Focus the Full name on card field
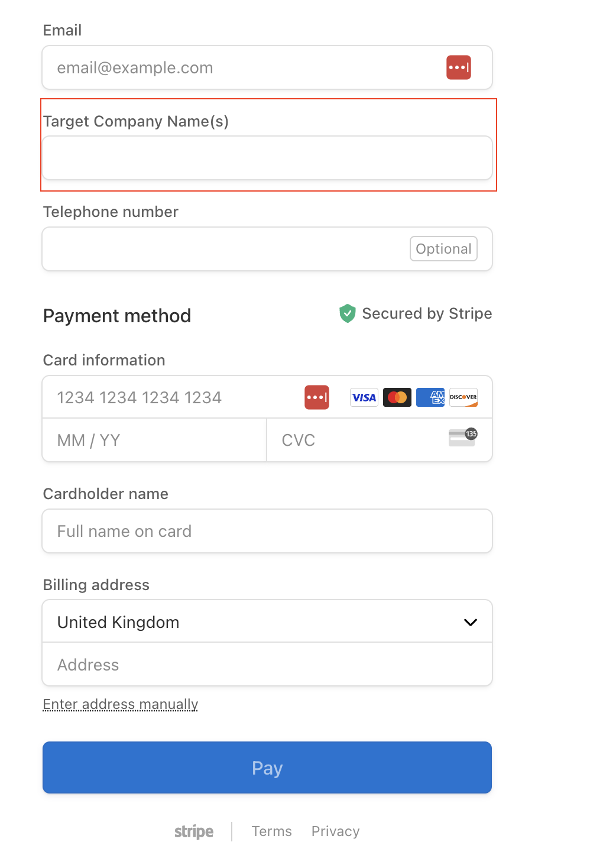 [x=267, y=531]
